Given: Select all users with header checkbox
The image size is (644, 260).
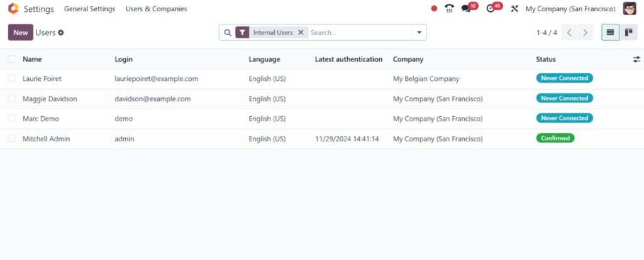Looking at the screenshot, I should [x=11, y=59].
